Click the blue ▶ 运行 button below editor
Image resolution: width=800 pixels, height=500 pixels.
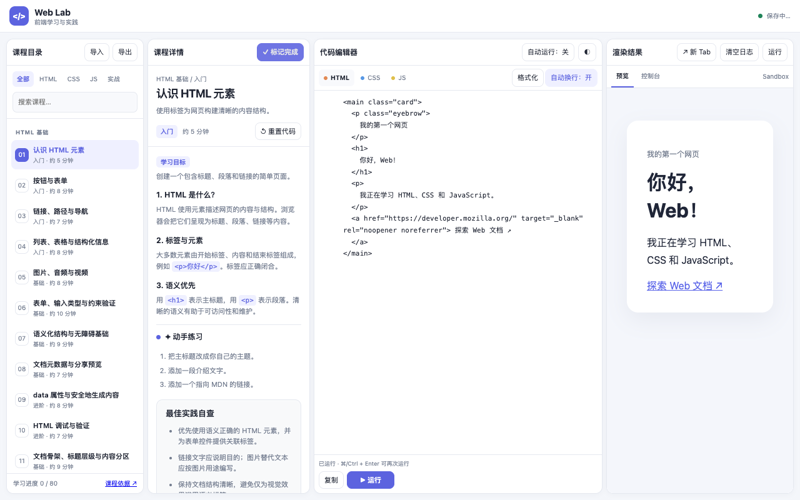pyautogui.click(x=370, y=480)
